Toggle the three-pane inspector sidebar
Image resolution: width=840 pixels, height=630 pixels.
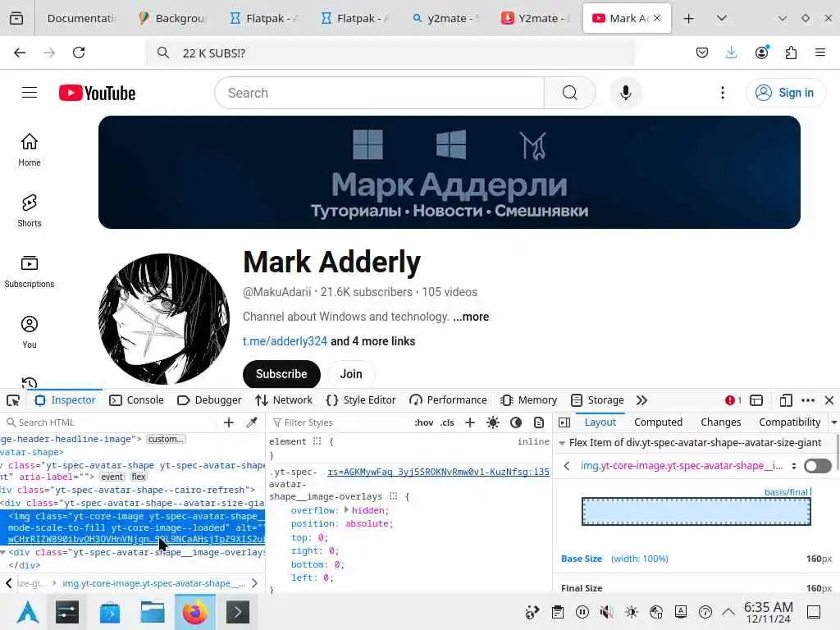coord(564,422)
